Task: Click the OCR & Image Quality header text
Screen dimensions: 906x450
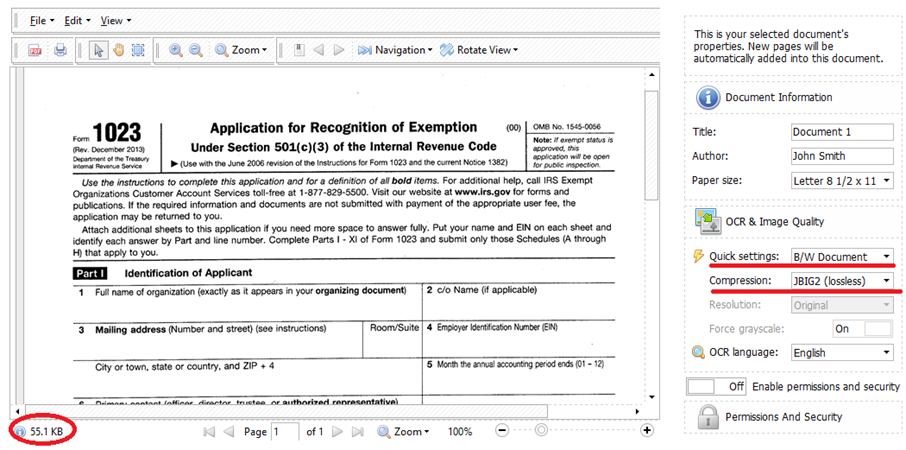Action: (x=774, y=221)
